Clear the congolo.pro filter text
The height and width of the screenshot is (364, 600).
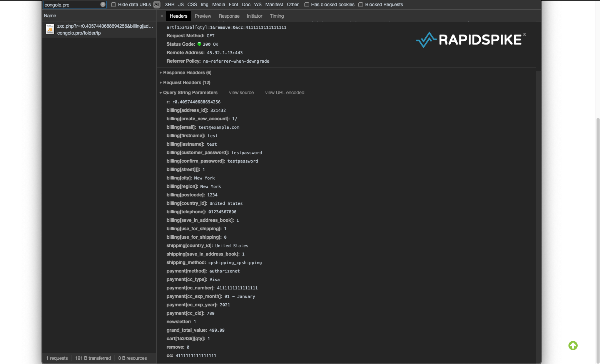point(103,5)
